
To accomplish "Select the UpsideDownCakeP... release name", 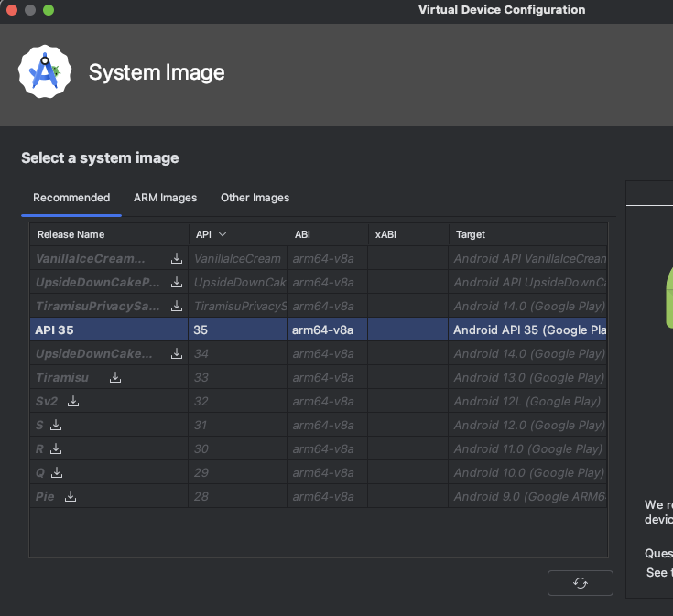I will tap(97, 282).
